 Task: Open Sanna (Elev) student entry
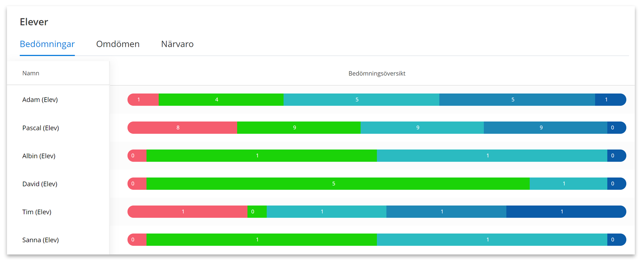point(41,240)
